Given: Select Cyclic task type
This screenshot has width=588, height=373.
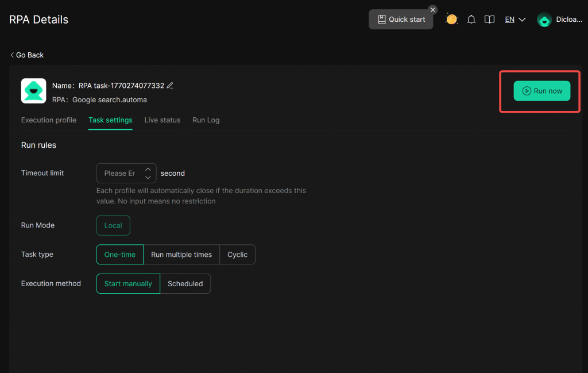Looking at the screenshot, I should [x=237, y=255].
